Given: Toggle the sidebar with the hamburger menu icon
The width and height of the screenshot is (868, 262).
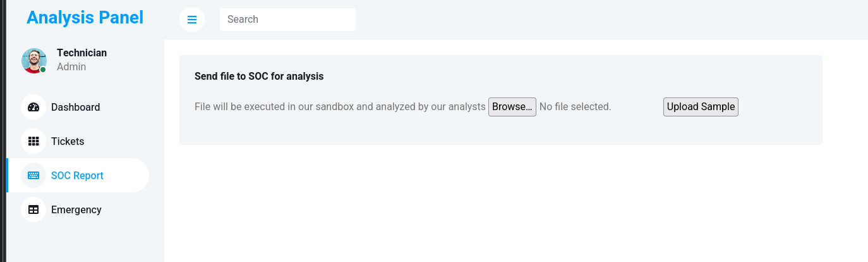Looking at the screenshot, I should [x=192, y=20].
